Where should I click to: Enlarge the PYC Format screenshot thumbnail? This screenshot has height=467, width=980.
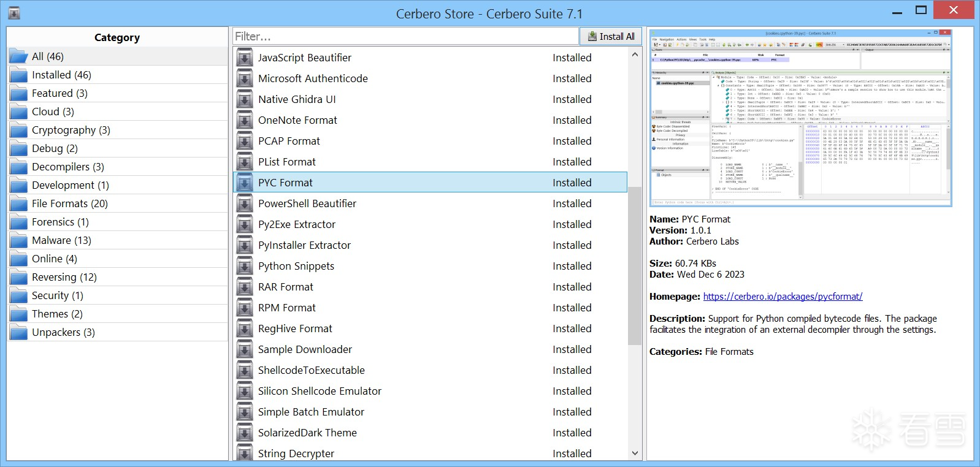[800, 118]
